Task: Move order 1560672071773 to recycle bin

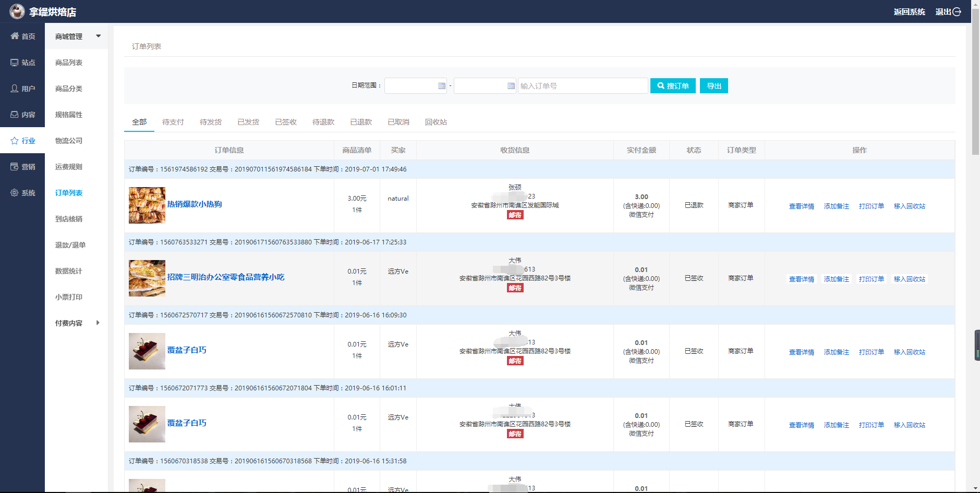Action: (x=910, y=425)
